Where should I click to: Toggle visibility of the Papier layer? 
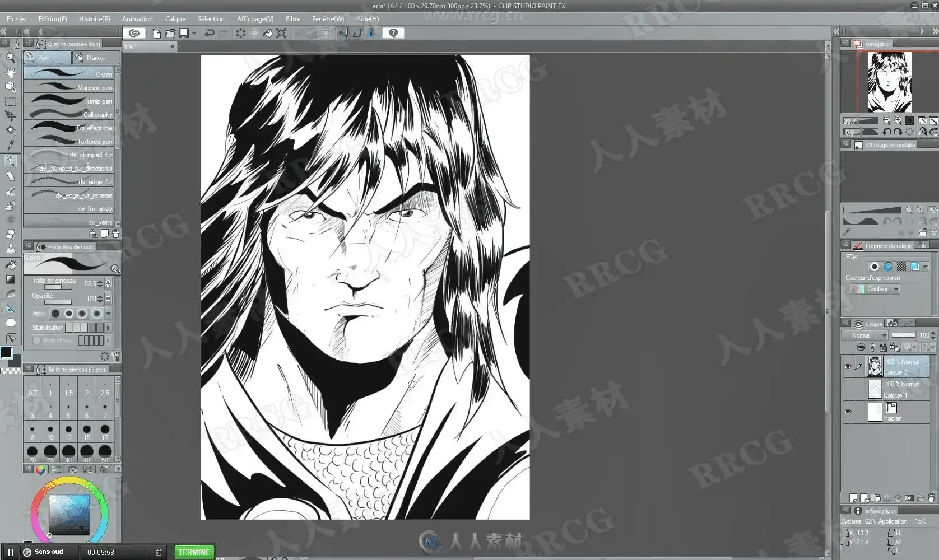point(848,412)
